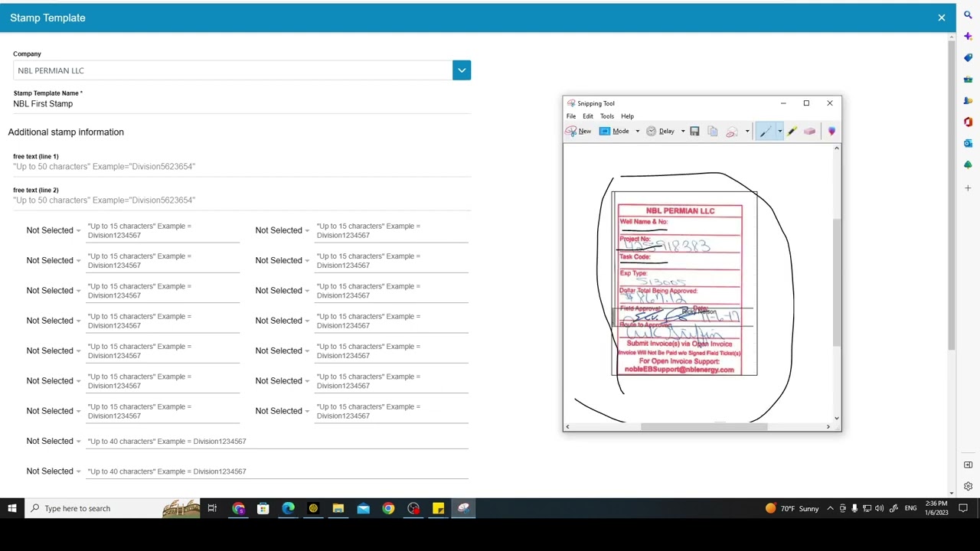Click the first 40-character text field

[x=277, y=442]
